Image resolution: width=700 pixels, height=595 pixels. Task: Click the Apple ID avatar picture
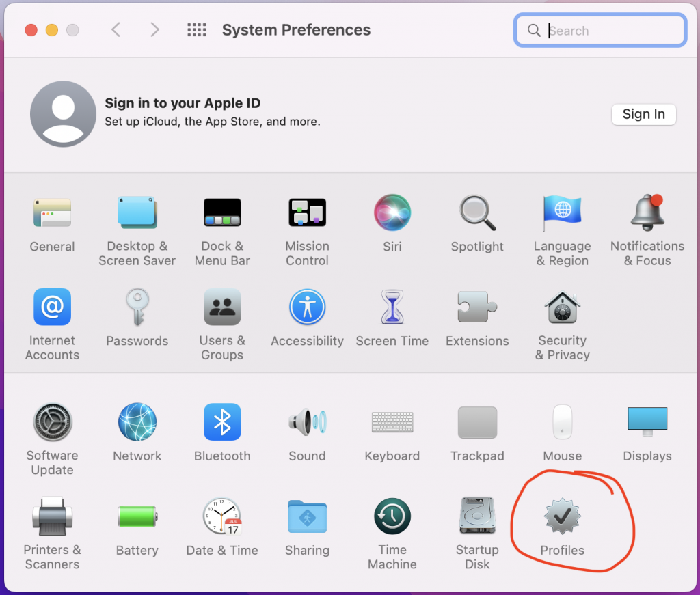[64, 113]
